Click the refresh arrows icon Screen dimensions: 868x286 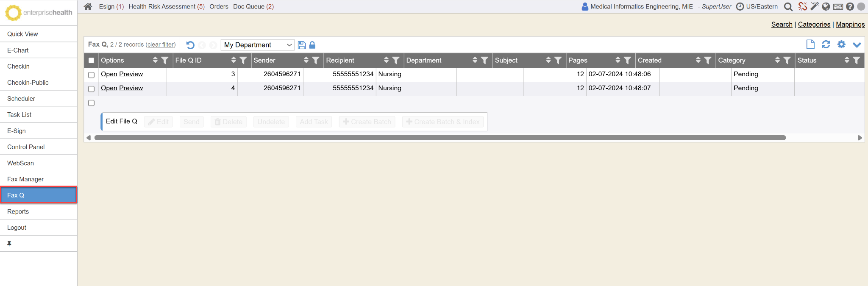[x=826, y=44]
